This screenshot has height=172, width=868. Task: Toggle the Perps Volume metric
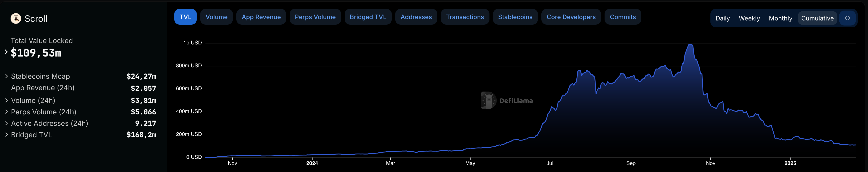[315, 17]
